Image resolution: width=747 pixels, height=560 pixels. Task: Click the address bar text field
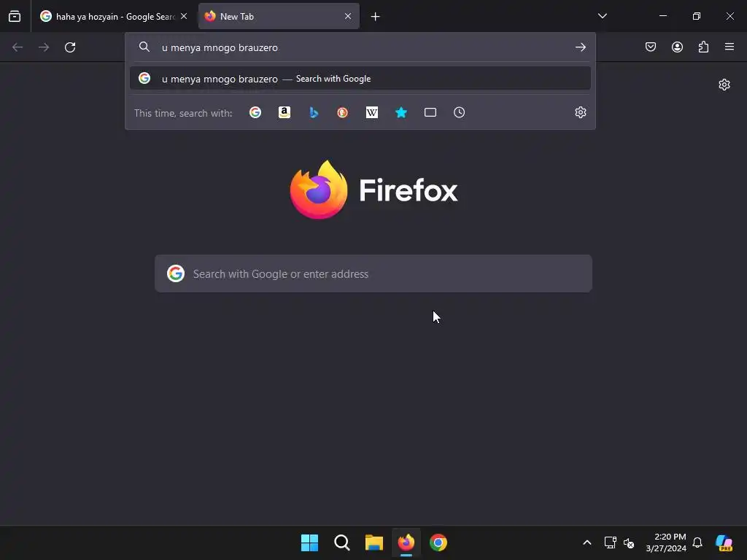tap(362, 47)
